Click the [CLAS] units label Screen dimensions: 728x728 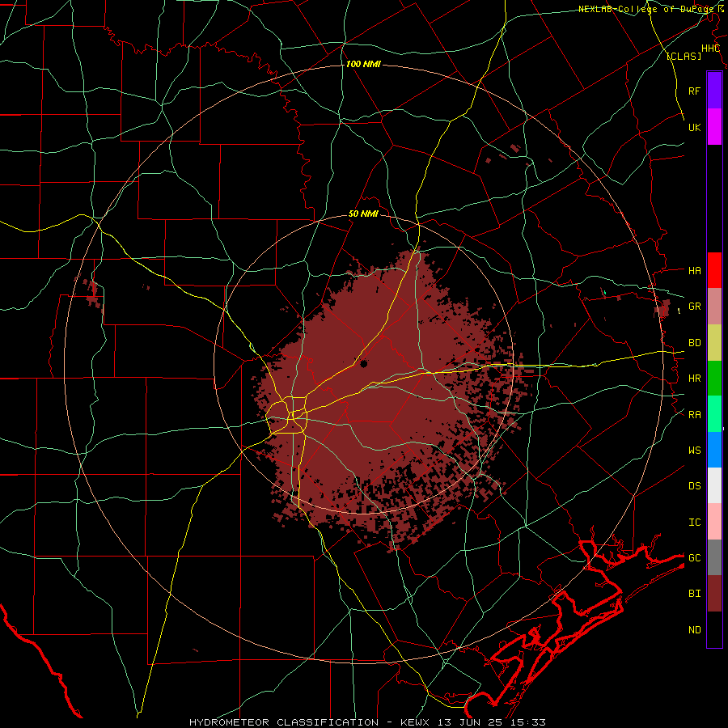click(x=684, y=56)
